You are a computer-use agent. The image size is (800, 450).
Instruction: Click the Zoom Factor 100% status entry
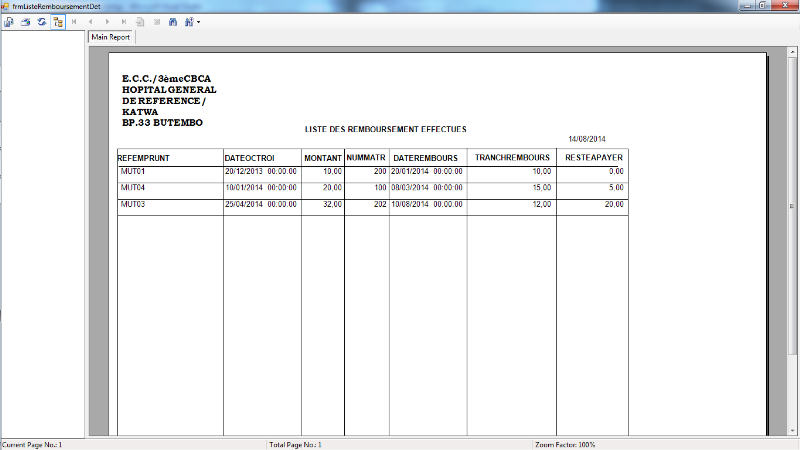[565, 445]
